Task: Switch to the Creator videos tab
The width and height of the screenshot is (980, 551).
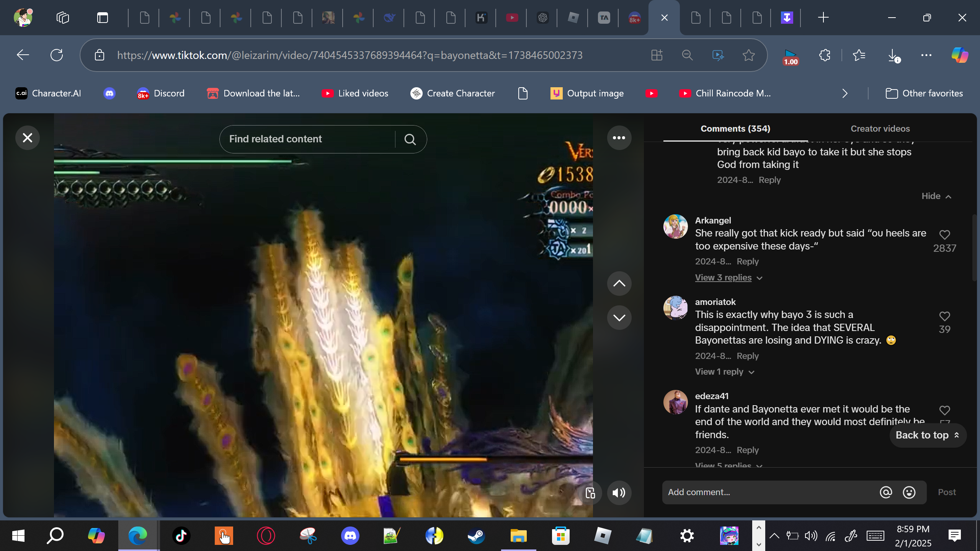Action: tap(880, 129)
